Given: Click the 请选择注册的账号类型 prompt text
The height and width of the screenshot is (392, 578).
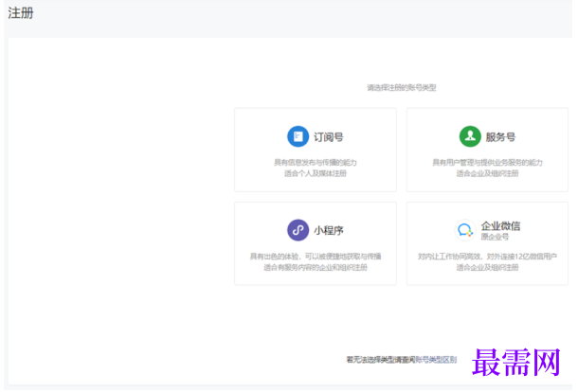Looking at the screenshot, I should pyautogui.click(x=402, y=88).
